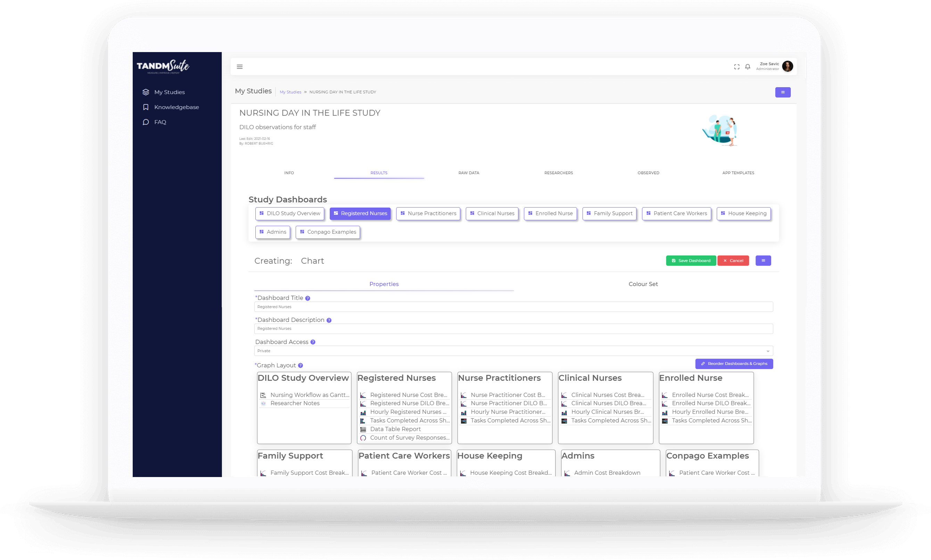Click the Registered Nurse Cost Breakdown chart icon
This screenshot has height=560, width=931.
[x=363, y=395]
